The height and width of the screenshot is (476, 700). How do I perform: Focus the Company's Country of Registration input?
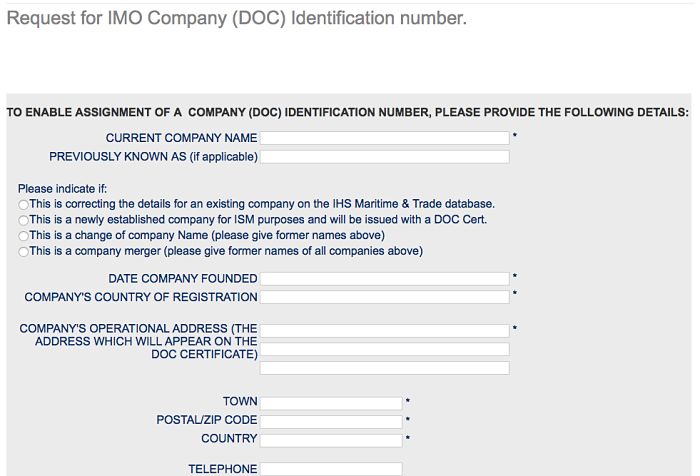click(x=385, y=297)
